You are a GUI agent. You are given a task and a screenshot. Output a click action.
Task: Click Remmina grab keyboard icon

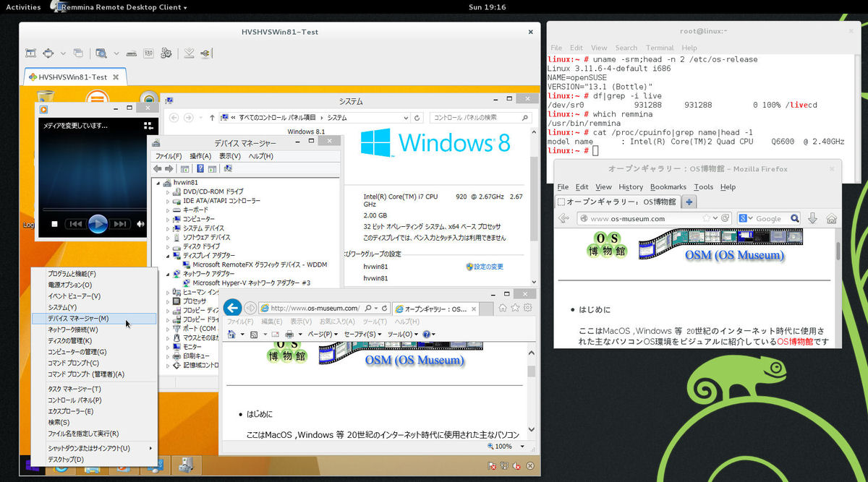coord(131,53)
